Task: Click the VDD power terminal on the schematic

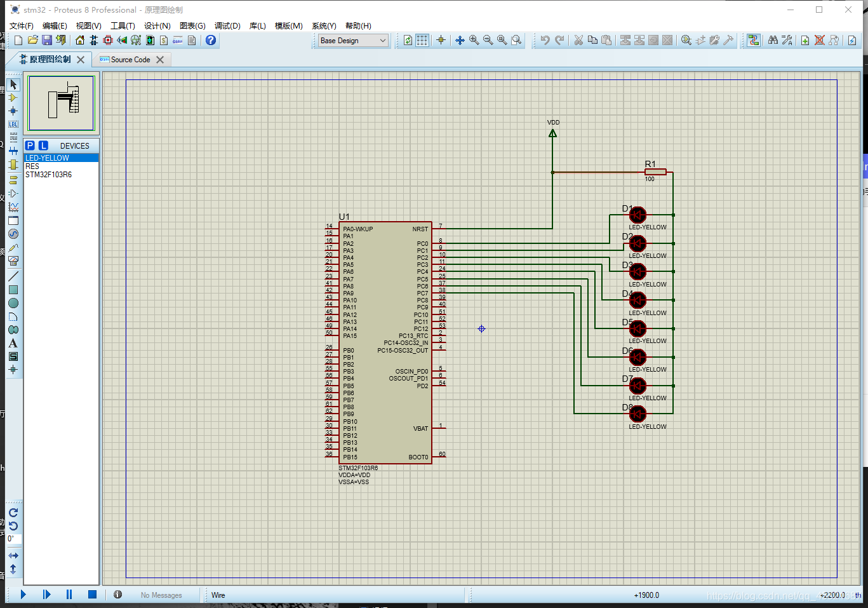Action: (x=552, y=133)
